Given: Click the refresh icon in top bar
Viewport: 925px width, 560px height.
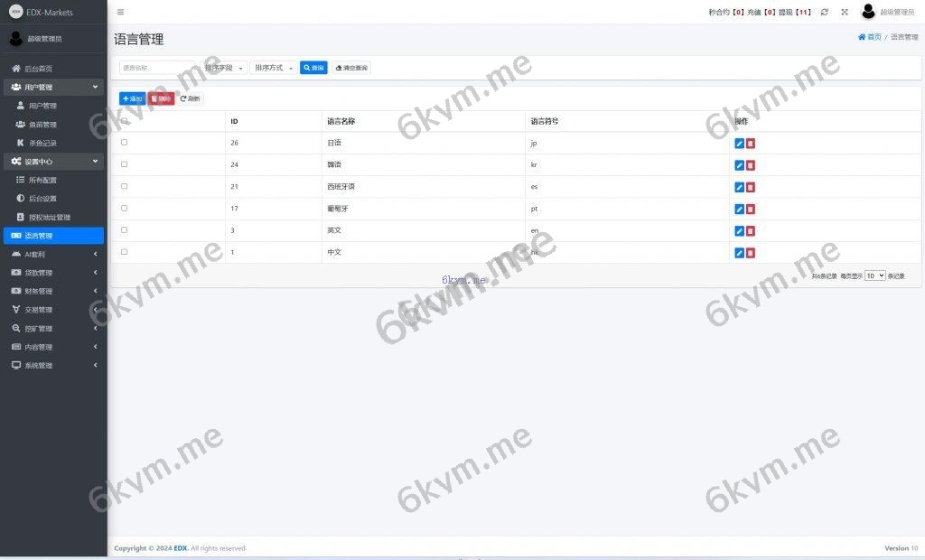Looking at the screenshot, I should (824, 12).
